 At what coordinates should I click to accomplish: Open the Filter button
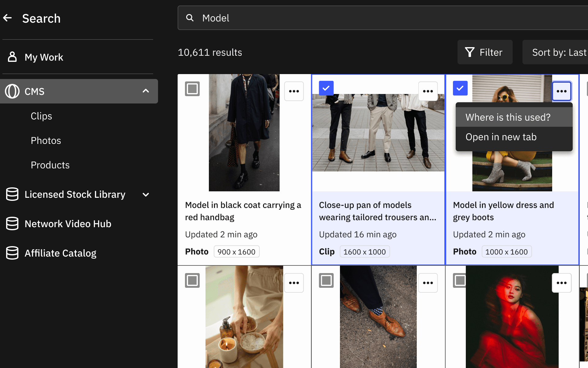click(x=485, y=52)
